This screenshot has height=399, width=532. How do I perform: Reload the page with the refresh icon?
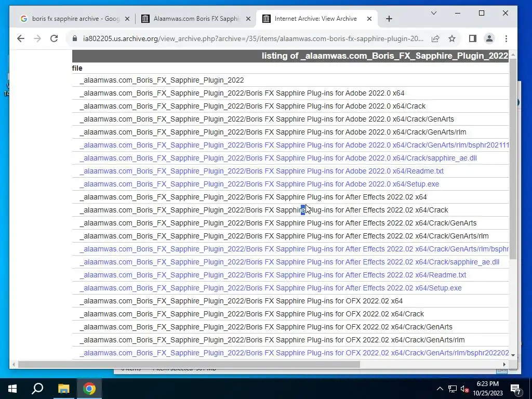[x=54, y=38]
